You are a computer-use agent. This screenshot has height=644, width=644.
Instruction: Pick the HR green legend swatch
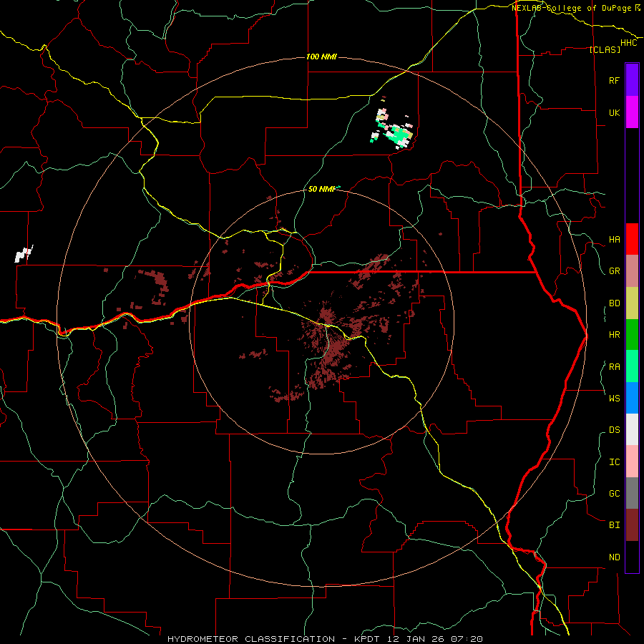[632, 335]
